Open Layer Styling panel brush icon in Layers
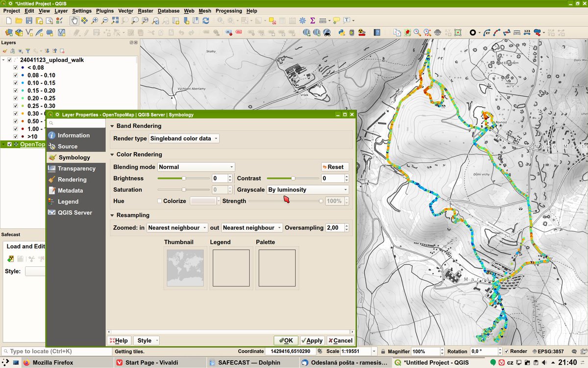The height and width of the screenshot is (368, 588). [x=5, y=51]
